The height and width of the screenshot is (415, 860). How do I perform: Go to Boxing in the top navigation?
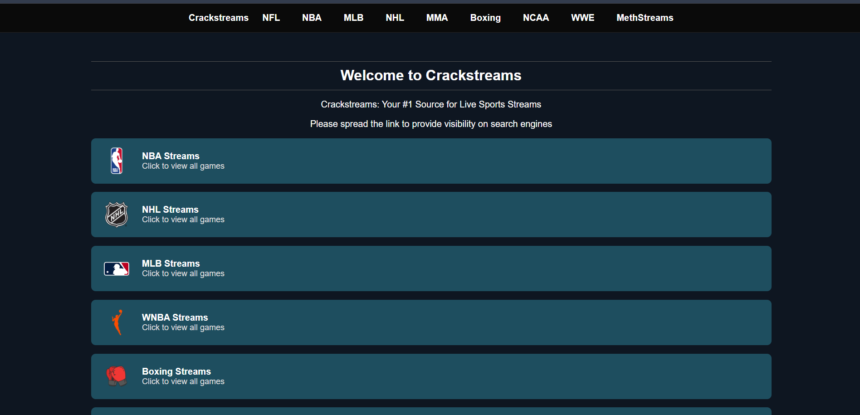click(x=485, y=18)
